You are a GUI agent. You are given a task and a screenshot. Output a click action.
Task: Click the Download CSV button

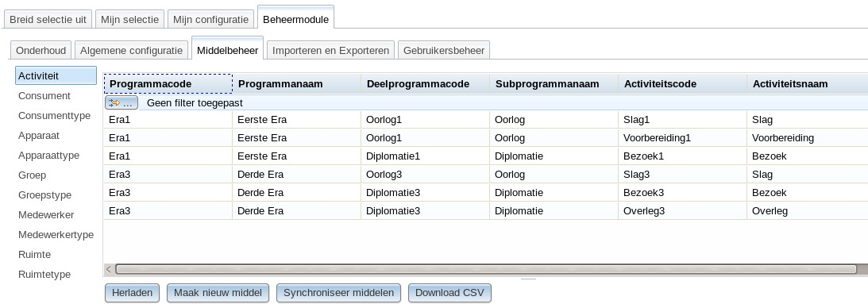pyautogui.click(x=449, y=293)
